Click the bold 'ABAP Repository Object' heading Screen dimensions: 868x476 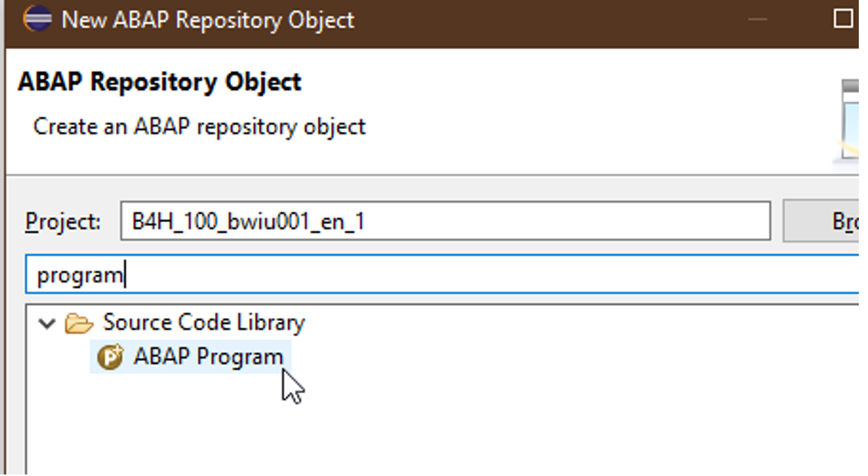point(160,82)
